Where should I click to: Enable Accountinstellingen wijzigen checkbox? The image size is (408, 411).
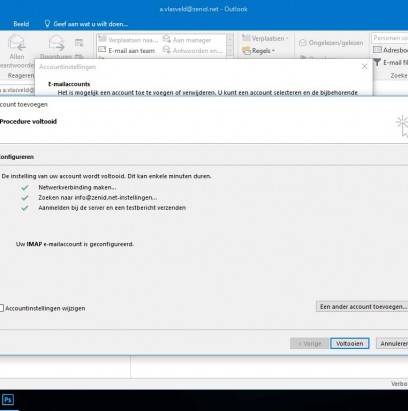2,308
